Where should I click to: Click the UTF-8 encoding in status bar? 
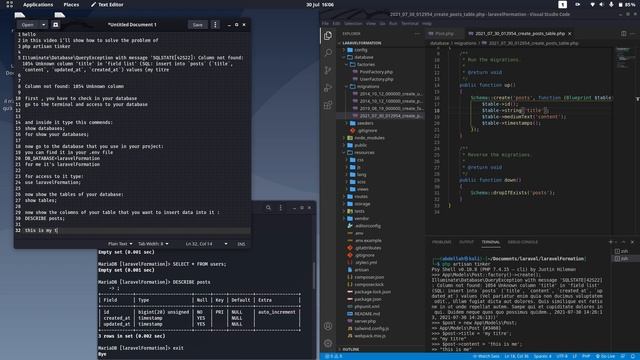(x=562, y=356)
